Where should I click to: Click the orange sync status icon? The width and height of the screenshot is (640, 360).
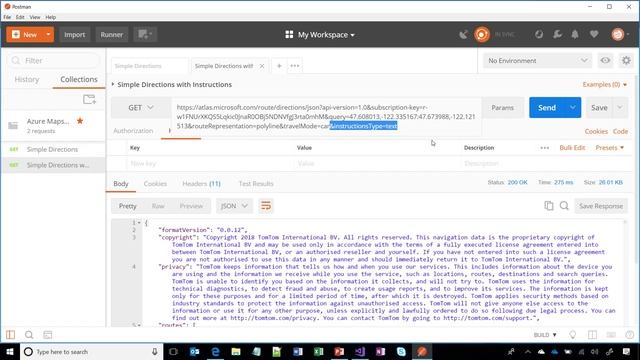tap(482, 35)
